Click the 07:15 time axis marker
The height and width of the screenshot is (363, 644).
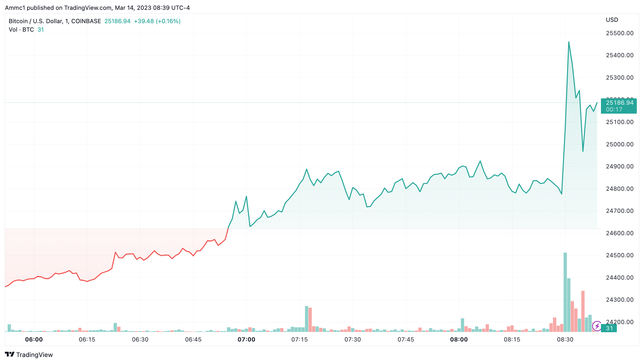(x=300, y=340)
